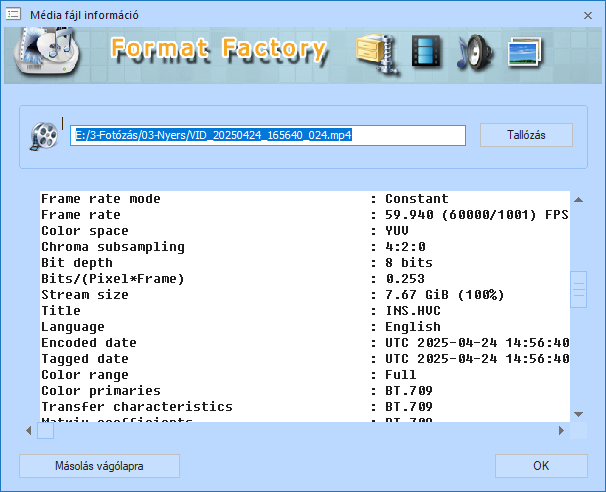Click the Tallózás browse button

(526, 135)
